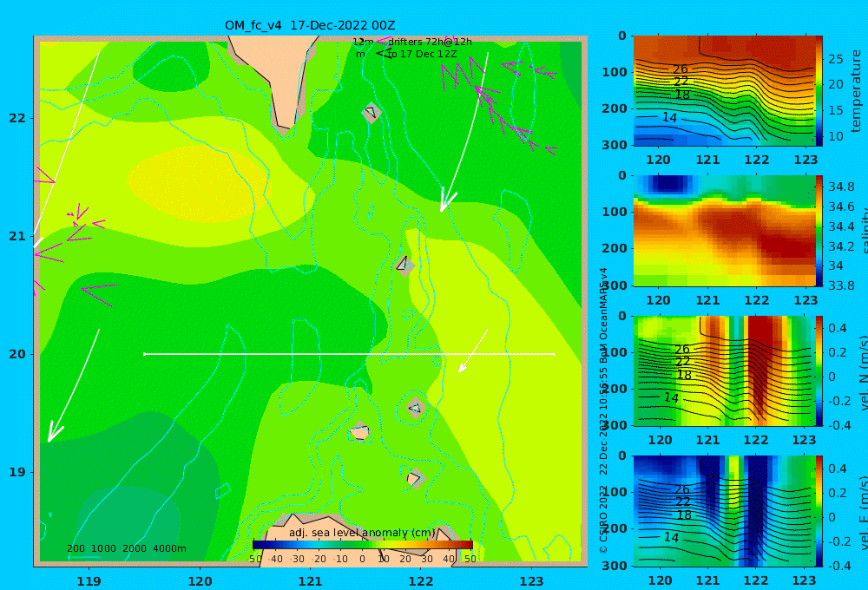Select depth label 0 on the temperature panel
868x590 pixels.
click(622, 36)
